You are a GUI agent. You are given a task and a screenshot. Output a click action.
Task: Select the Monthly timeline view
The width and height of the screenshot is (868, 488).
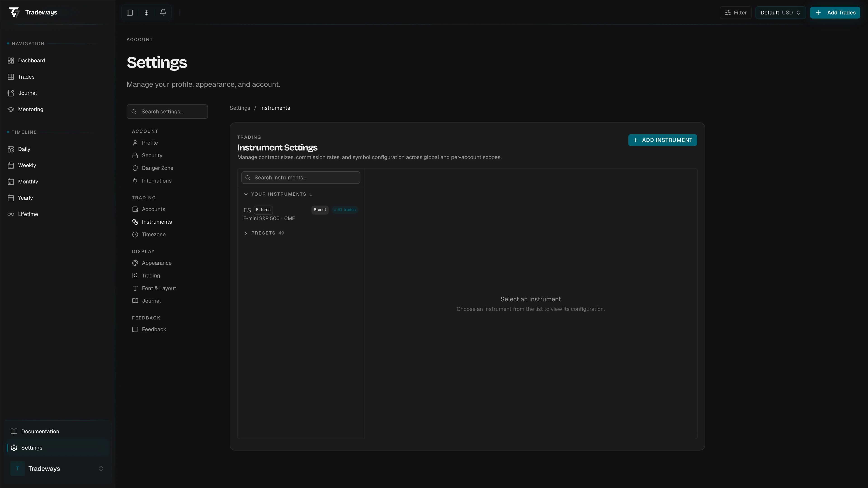coord(28,181)
